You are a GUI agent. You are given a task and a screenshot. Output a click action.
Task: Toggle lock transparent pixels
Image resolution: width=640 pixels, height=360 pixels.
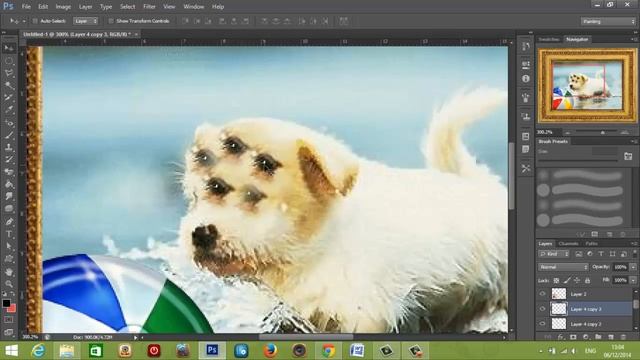tap(556, 280)
